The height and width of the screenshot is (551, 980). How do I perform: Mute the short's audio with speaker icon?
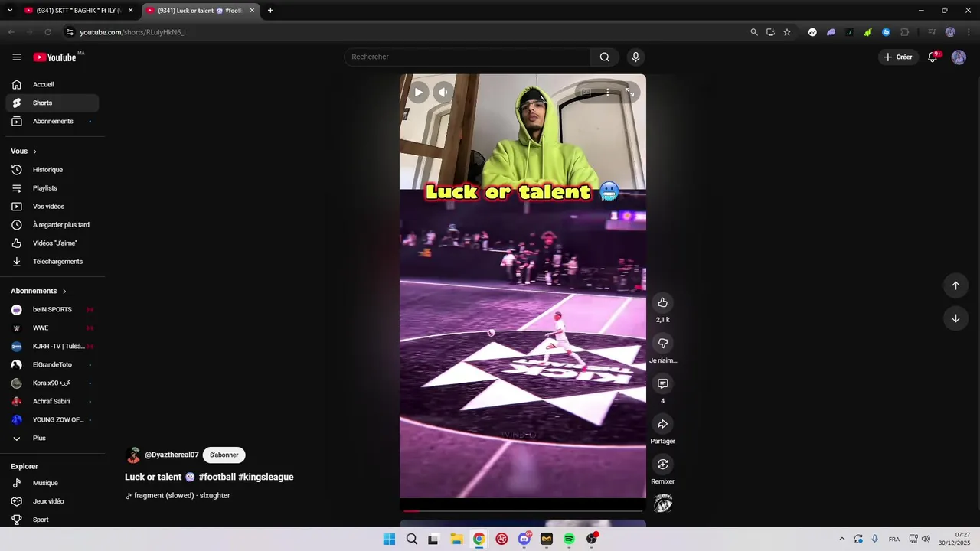click(443, 93)
